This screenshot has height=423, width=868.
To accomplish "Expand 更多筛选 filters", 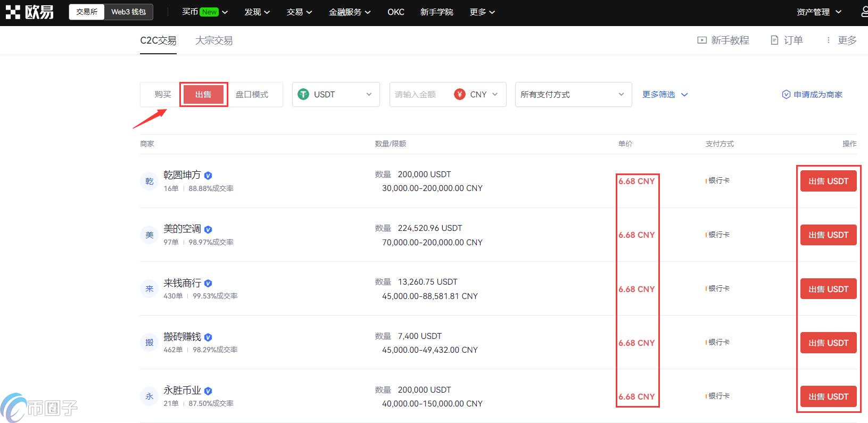I will tap(665, 95).
